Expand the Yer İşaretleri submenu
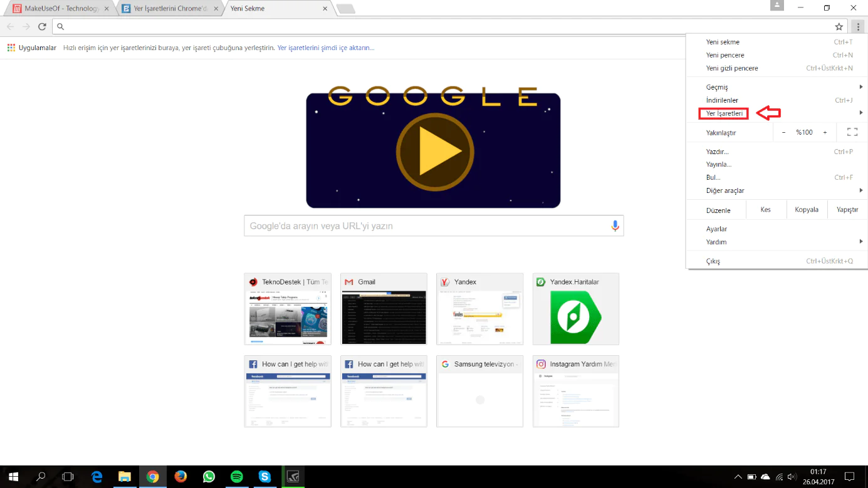Screen dimensions: 868x488 tap(777, 113)
